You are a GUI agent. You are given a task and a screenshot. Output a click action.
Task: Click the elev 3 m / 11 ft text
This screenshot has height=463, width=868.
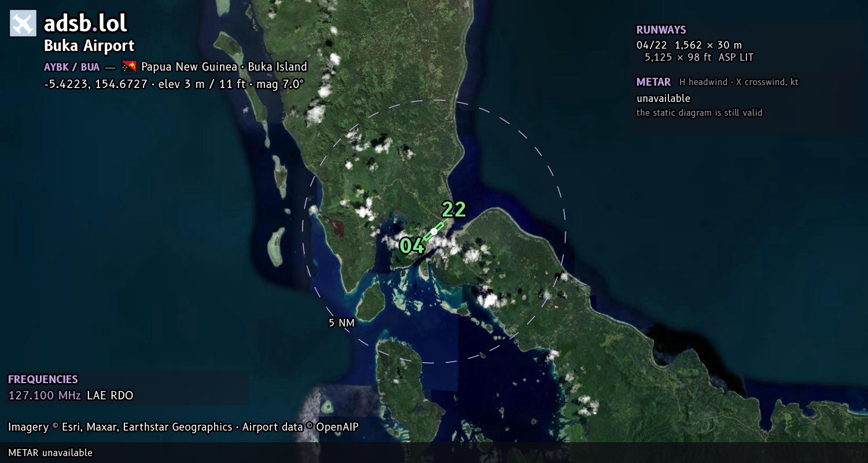[202, 84]
